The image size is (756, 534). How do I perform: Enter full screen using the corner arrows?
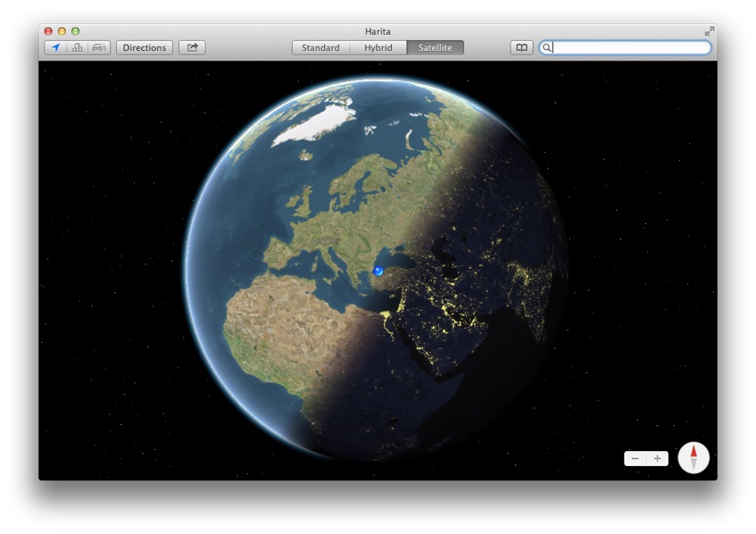(710, 31)
